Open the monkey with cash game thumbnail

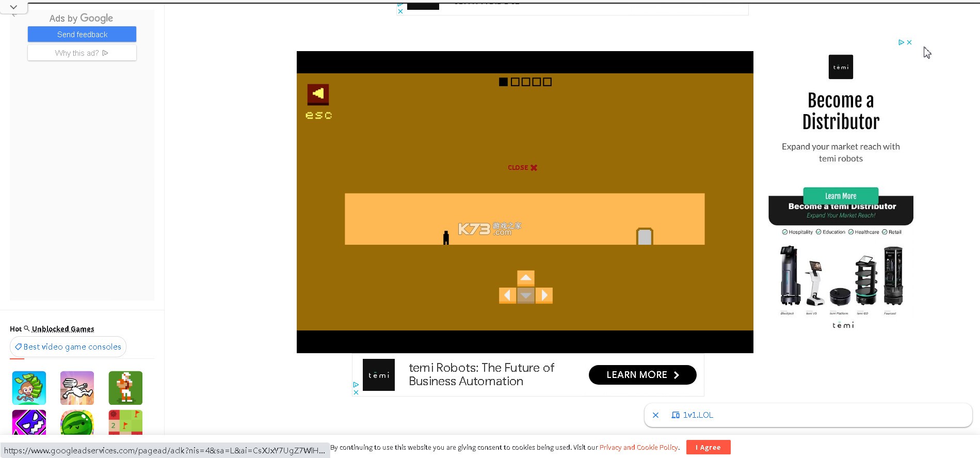point(29,388)
